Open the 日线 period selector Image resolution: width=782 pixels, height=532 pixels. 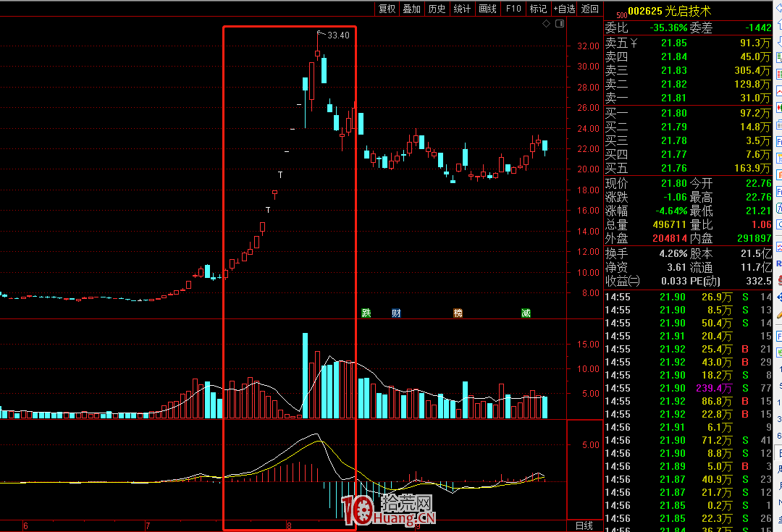point(584,525)
